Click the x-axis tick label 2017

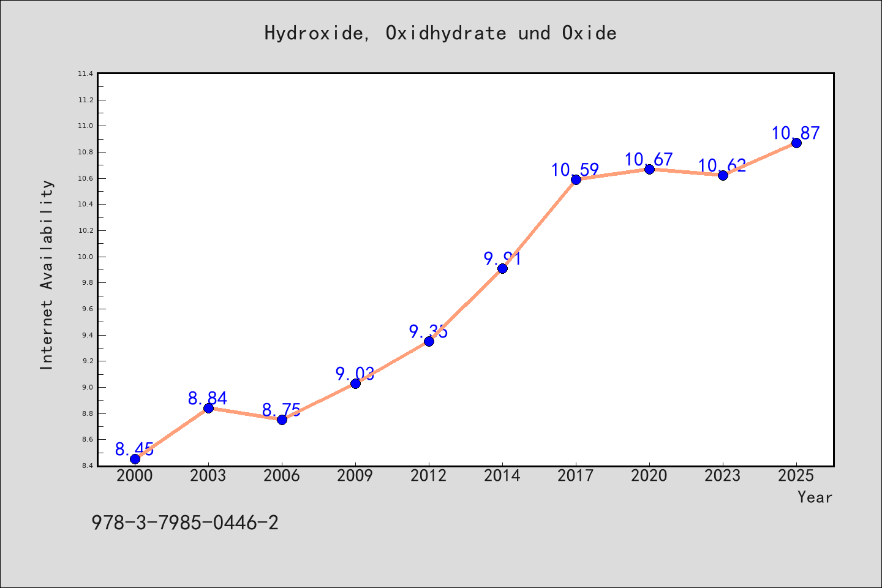(576, 476)
